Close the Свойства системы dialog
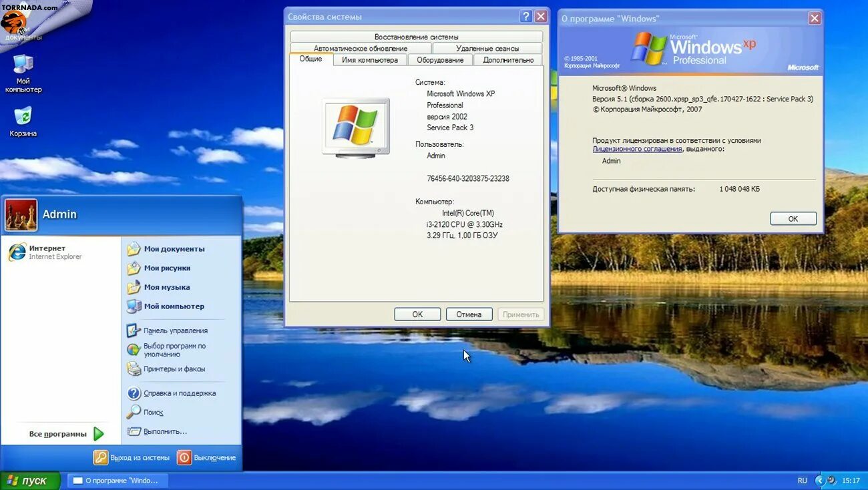This screenshot has width=868, height=490. [541, 17]
